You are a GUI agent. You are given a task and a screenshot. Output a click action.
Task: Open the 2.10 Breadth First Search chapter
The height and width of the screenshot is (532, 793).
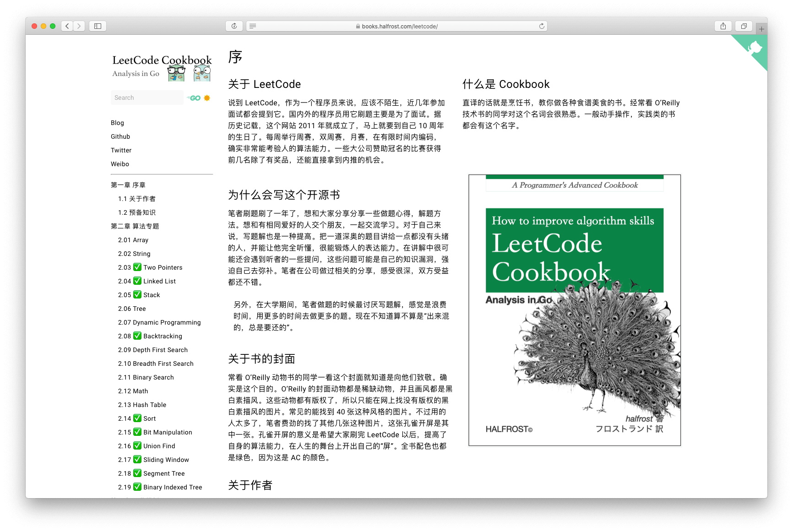click(156, 364)
